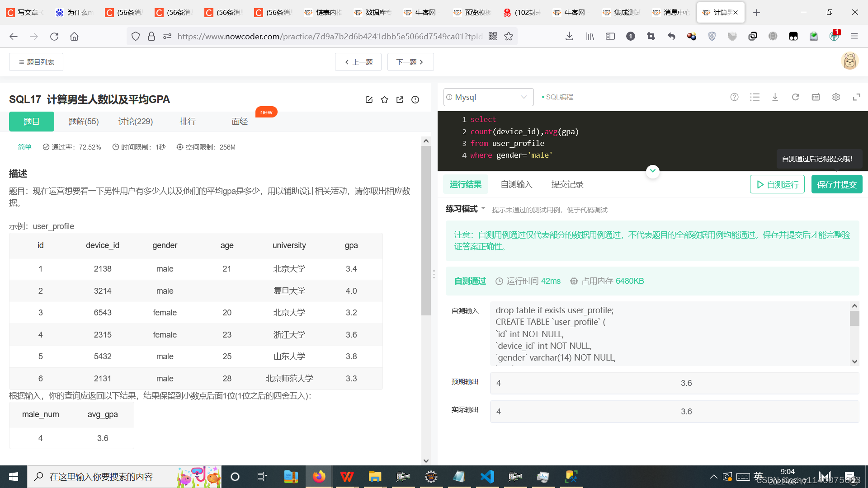Open the 提交记录 tab
This screenshot has height=488, width=868.
tap(567, 184)
